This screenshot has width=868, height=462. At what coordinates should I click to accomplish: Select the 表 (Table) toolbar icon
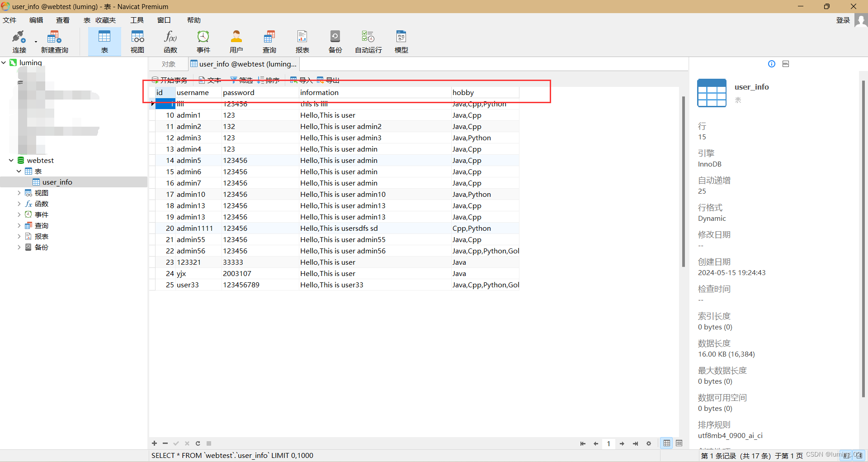(x=104, y=42)
